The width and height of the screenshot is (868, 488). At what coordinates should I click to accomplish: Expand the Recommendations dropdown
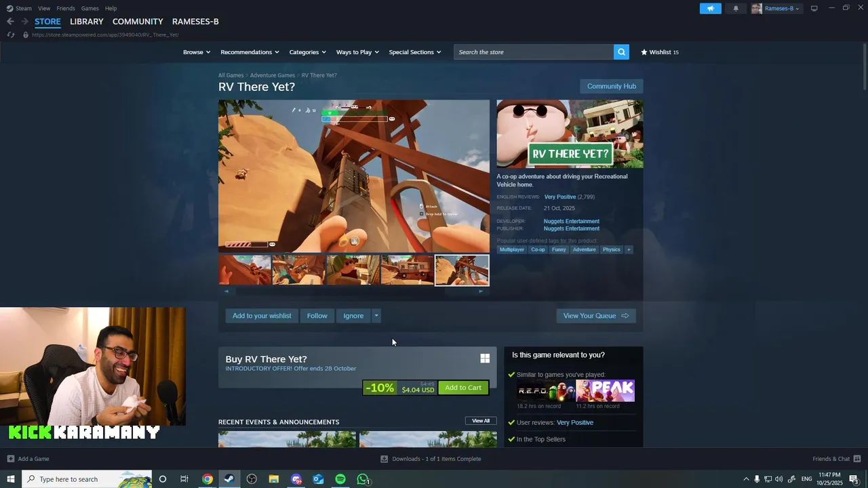(x=250, y=52)
